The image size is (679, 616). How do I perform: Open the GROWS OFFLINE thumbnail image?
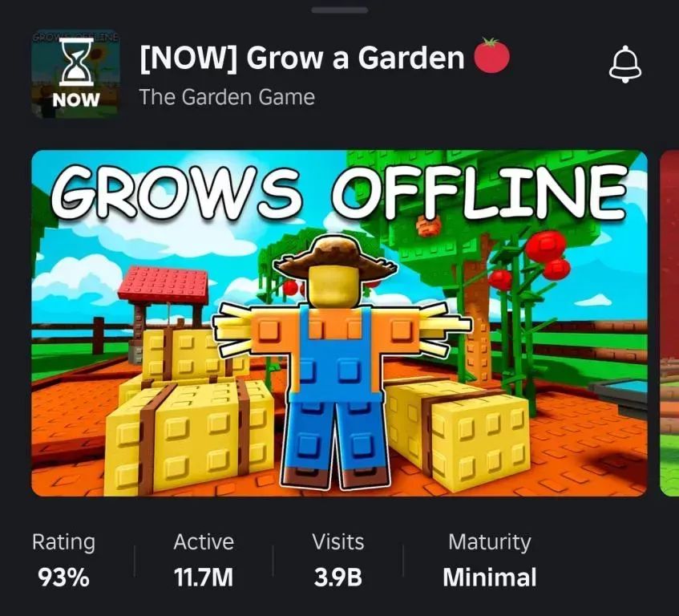[x=340, y=323]
